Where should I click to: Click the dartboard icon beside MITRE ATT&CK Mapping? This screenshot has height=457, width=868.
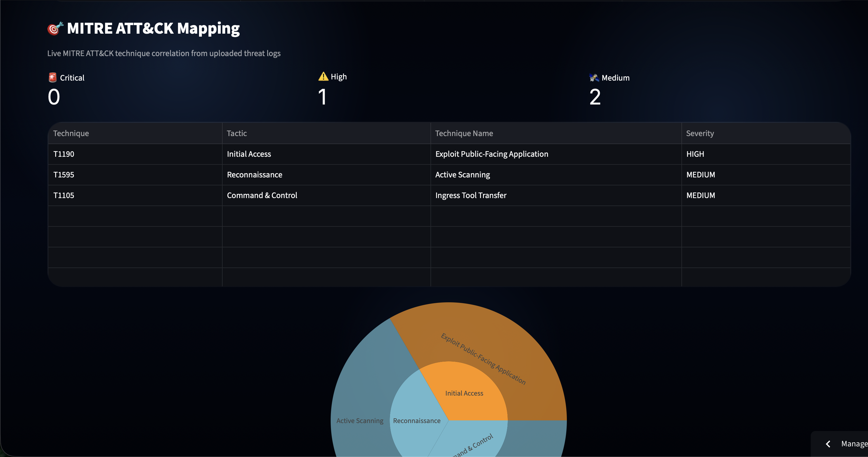click(x=55, y=28)
